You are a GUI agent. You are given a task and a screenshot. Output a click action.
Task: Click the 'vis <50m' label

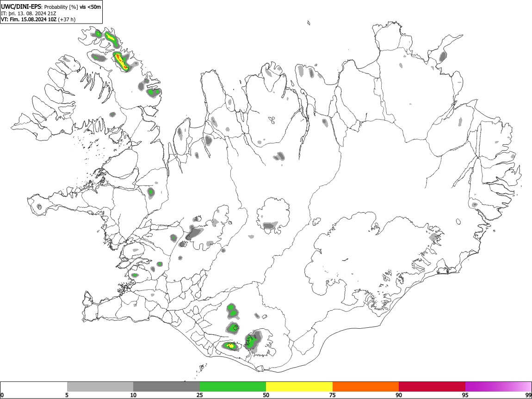click(90, 7)
